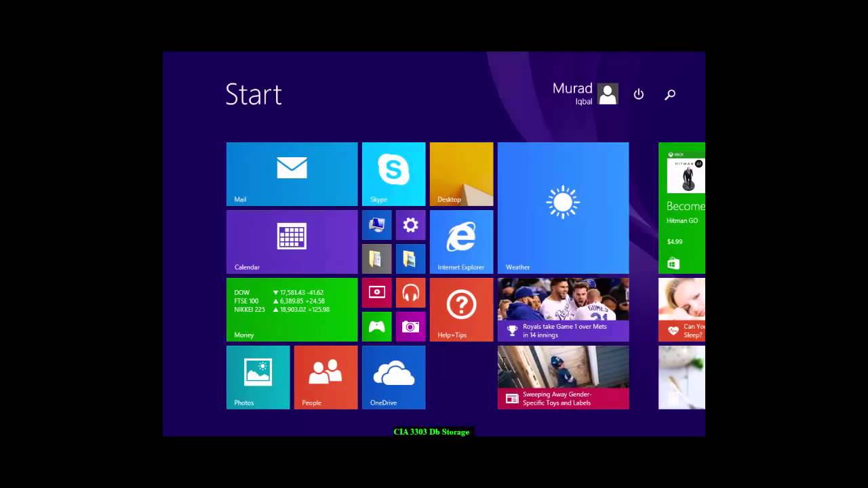Open PC settings gear tile
Viewport: 868px width, 488px height.
pyautogui.click(x=410, y=225)
